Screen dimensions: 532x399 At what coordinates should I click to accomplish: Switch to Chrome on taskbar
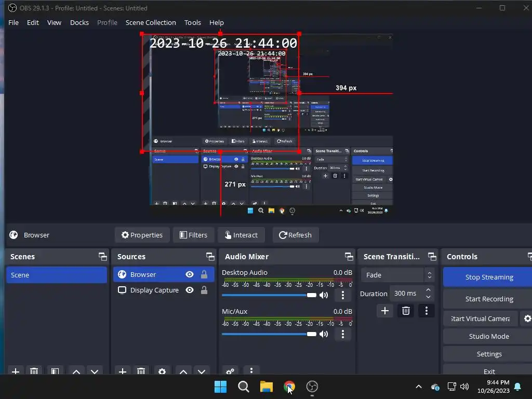pyautogui.click(x=289, y=387)
